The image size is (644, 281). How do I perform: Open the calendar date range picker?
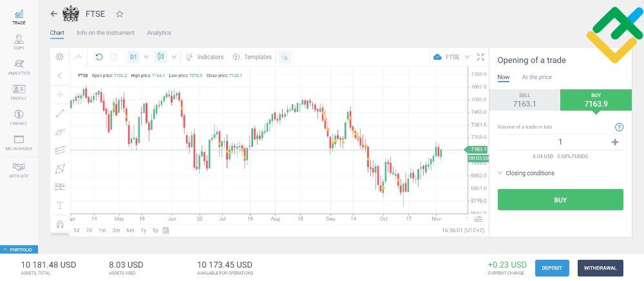click(166, 231)
